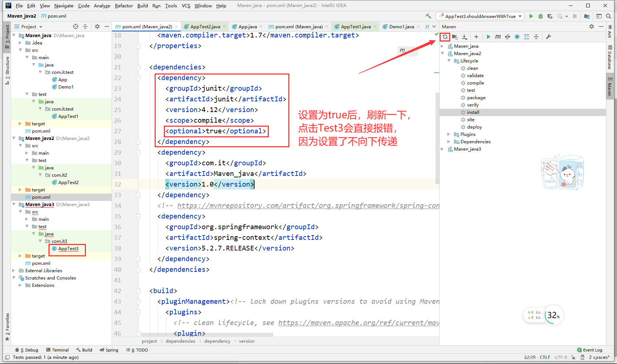Screen dimensions: 617x364
Task: Expand Maven_java node in Maven panel
Action: pyautogui.click(x=442, y=46)
